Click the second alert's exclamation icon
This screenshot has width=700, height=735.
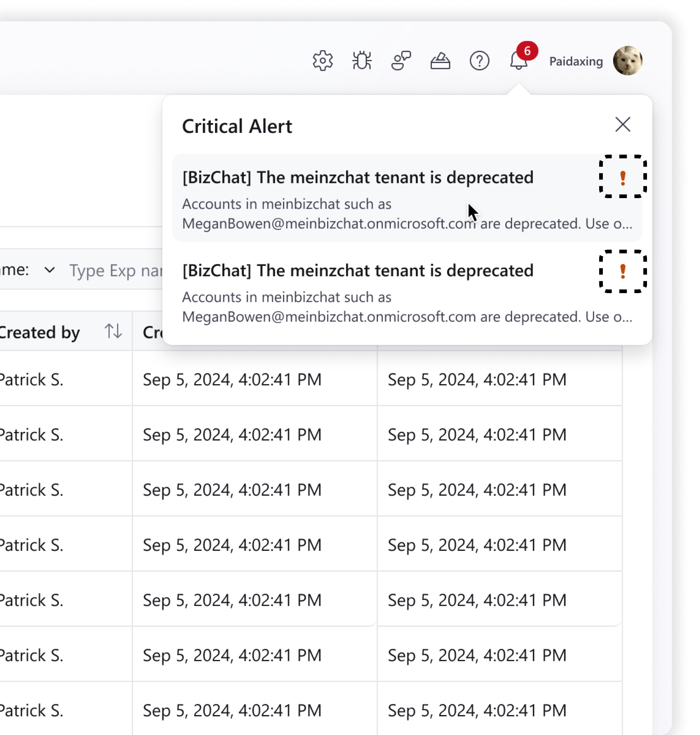tap(622, 271)
